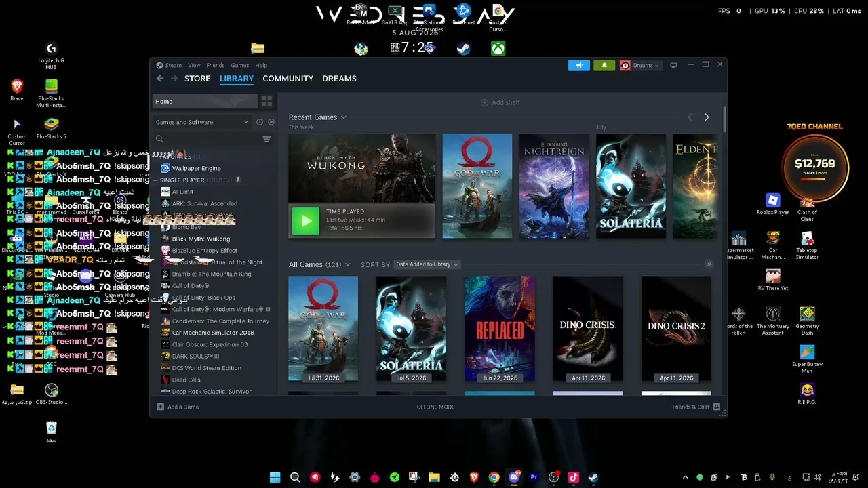Open the Steam library collections grid view

(x=267, y=101)
